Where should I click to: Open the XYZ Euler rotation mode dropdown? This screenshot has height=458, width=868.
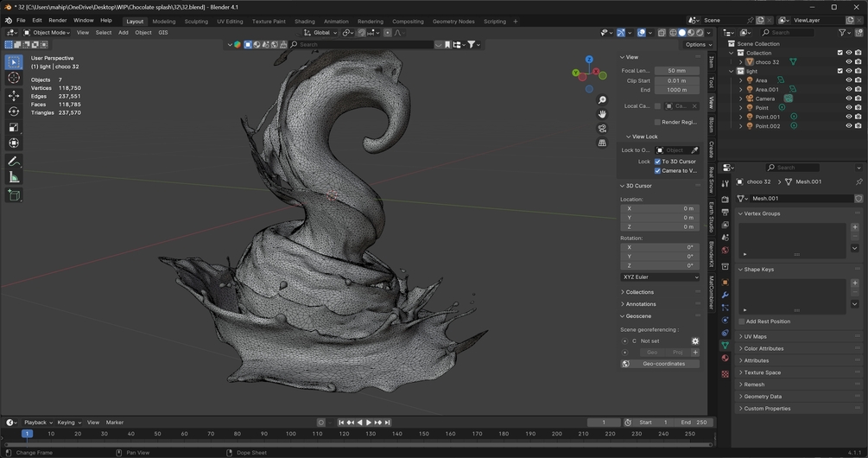pyautogui.click(x=660, y=277)
